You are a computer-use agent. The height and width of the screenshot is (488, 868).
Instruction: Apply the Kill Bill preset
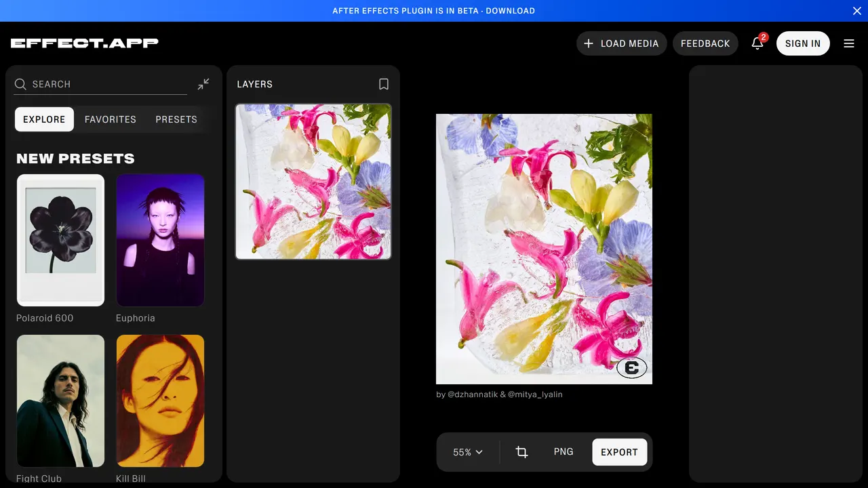(160, 401)
